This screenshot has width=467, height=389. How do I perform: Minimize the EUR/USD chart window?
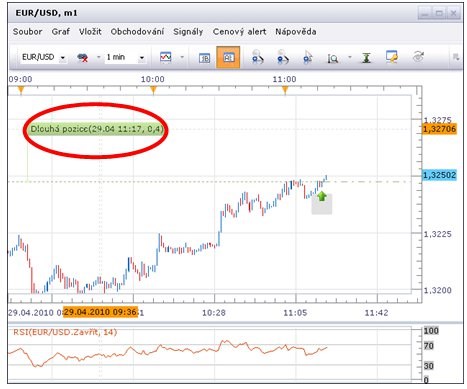(x=425, y=14)
